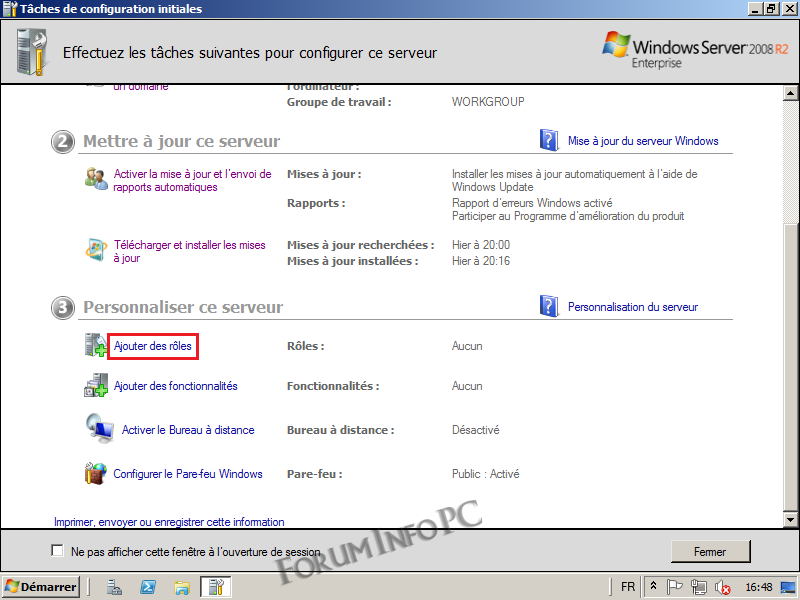The image size is (800, 600).
Task: Show hidden tray icons arrow
Action: pyautogui.click(x=653, y=587)
